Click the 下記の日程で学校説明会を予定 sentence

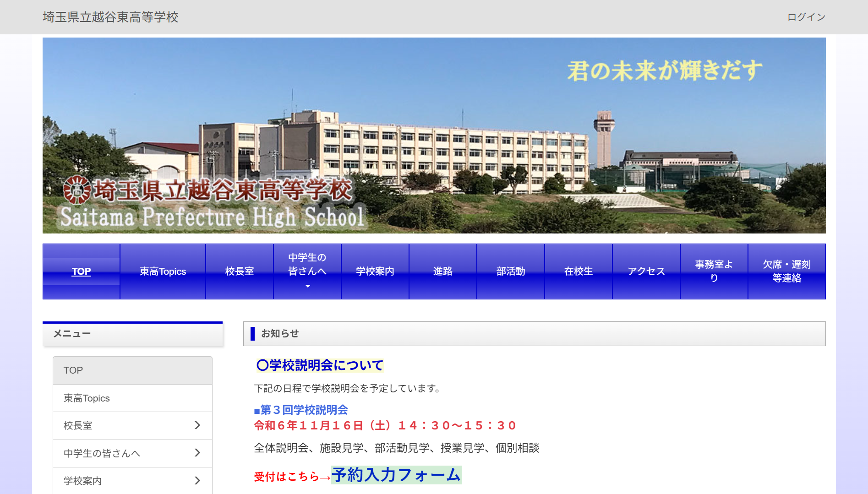(x=348, y=389)
